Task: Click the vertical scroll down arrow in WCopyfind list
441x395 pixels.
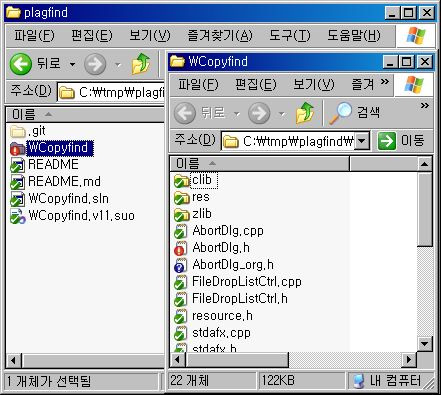Action: [x=425, y=344]
